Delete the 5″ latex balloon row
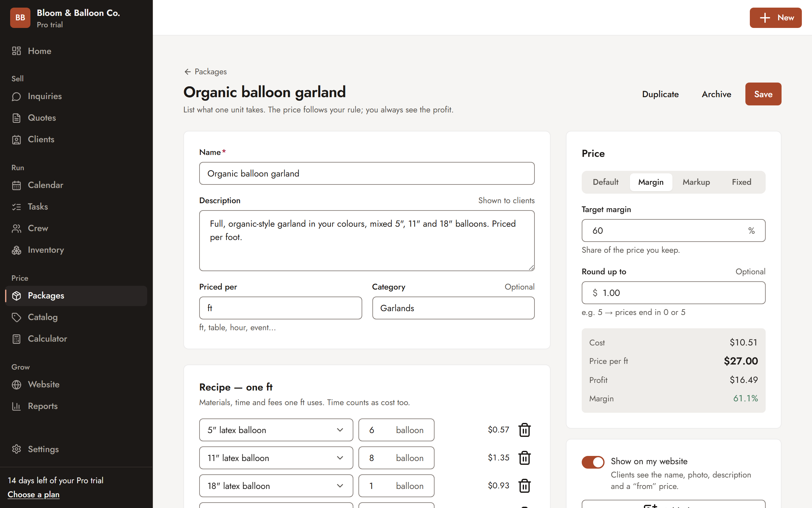The image size is (812, 508). click(x=524, y=430)
